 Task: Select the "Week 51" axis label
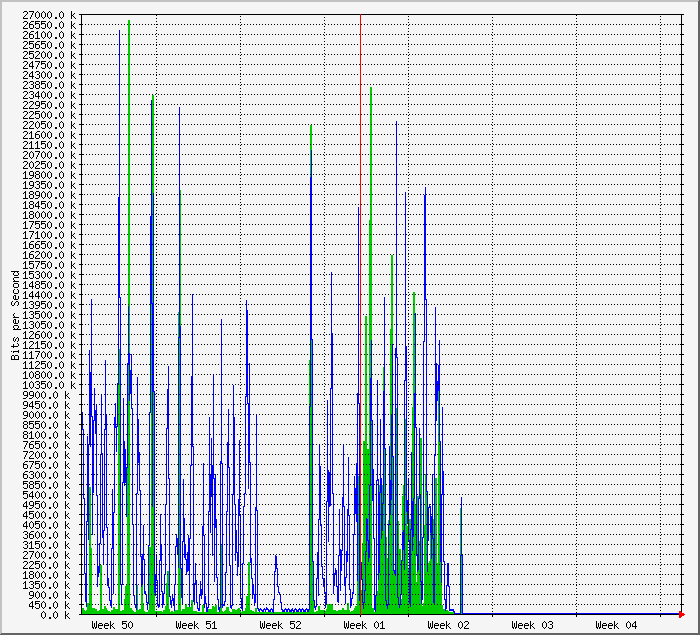tap(196, 625)
